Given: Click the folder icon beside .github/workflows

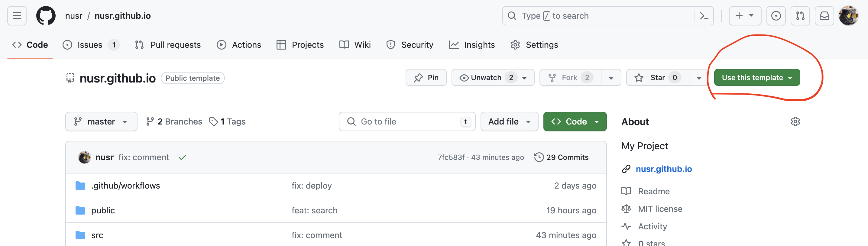Looking at the screenshot, I should (x=80, y=186).
